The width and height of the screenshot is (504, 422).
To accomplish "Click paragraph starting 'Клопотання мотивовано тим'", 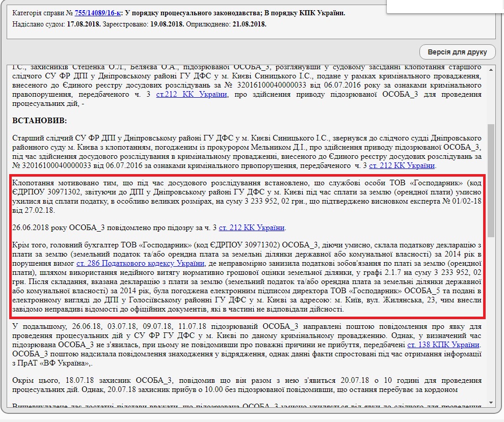I will click(247, 196).
